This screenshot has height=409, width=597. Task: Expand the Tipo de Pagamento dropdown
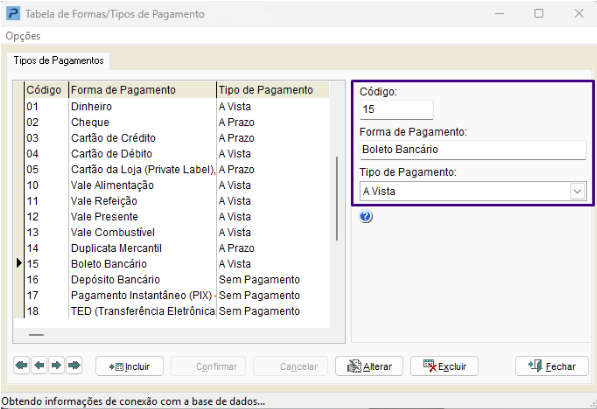[x=577, y=191]
